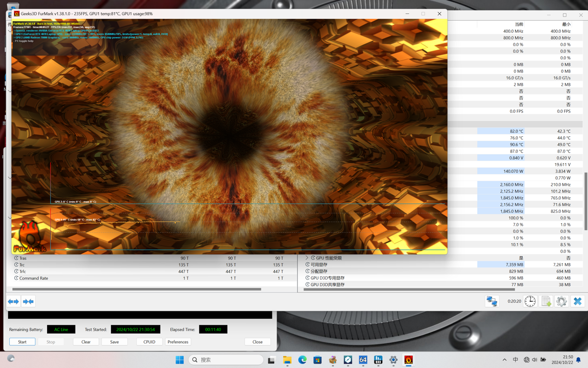Image resolution: width=588 pixels, height=368 pixels.
Task: Click the sensor icon beside 可用显存
Action: 307,264
